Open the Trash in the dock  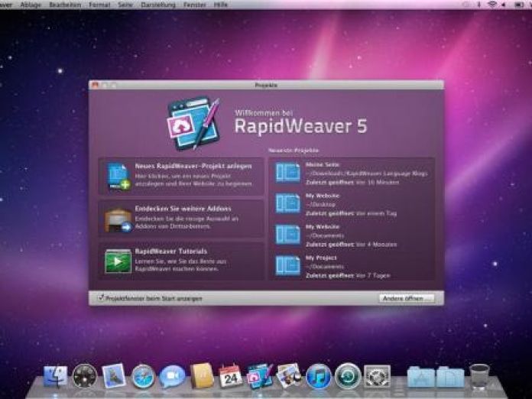click(479, 376)
